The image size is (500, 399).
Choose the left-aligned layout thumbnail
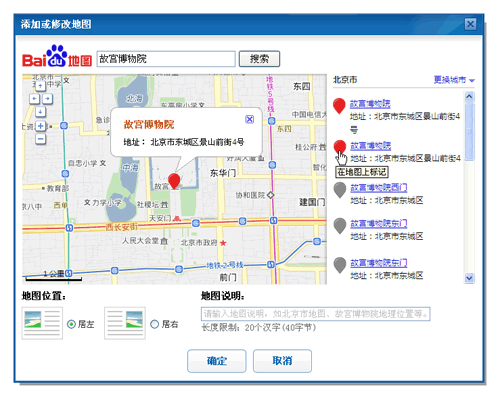[x=42, y=323]
